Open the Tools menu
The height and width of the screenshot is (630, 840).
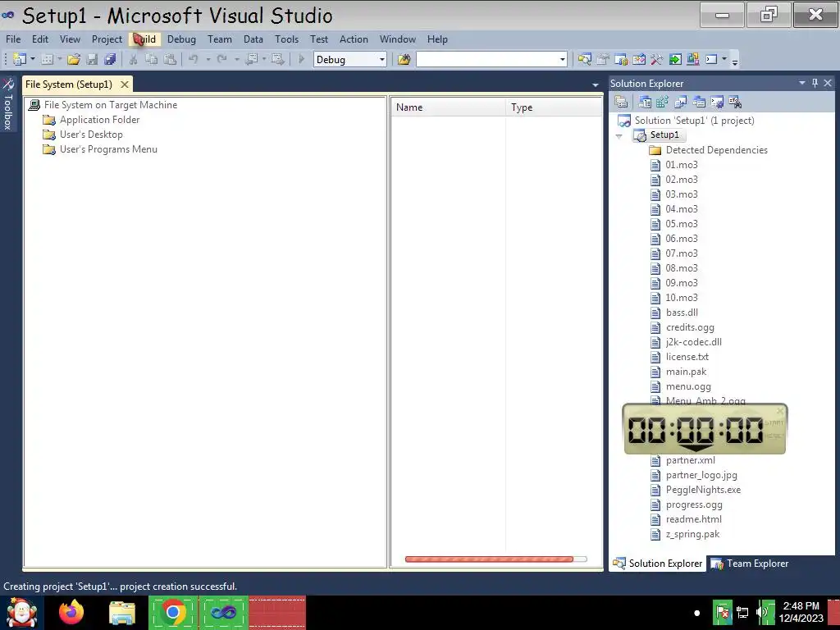pos(286,39)
